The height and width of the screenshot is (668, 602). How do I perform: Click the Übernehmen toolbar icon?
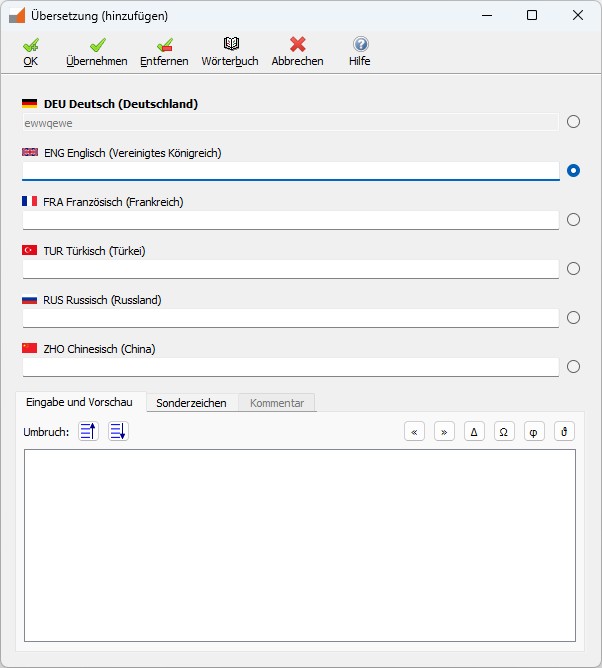(x=97, y=45)
